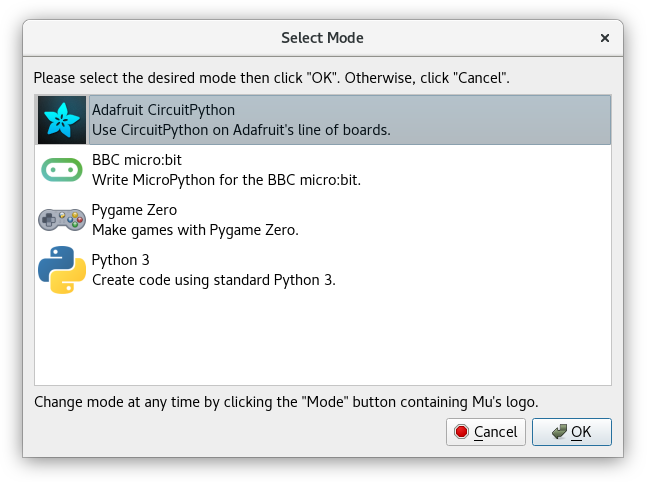Click the BBC micro:bit face icon
648x482 pixels.
[62, 170]
